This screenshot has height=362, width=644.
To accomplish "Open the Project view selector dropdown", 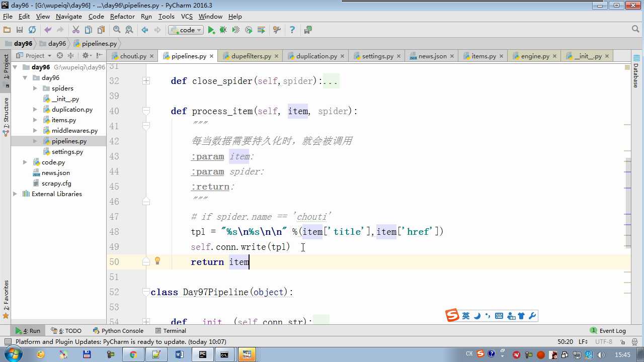I will pos(34,56).
